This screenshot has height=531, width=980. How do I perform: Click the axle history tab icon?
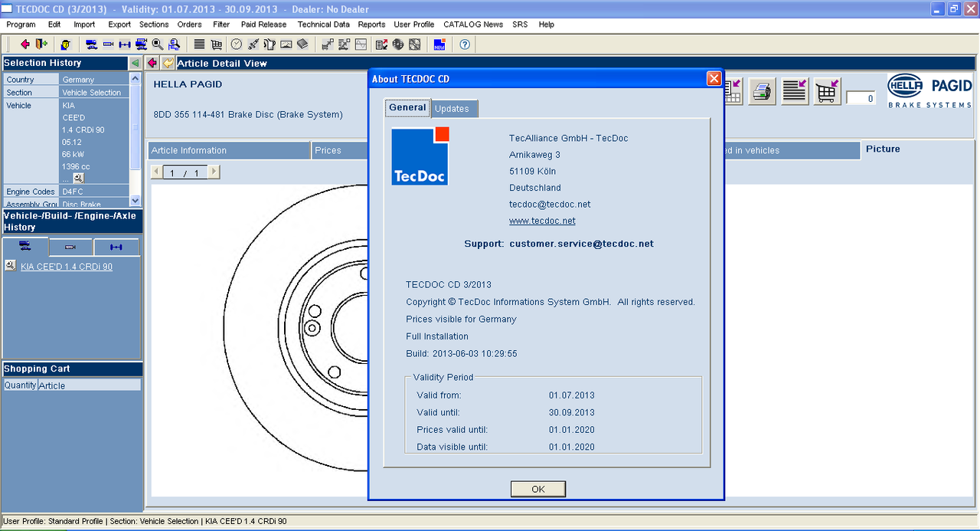click(116, 247)
